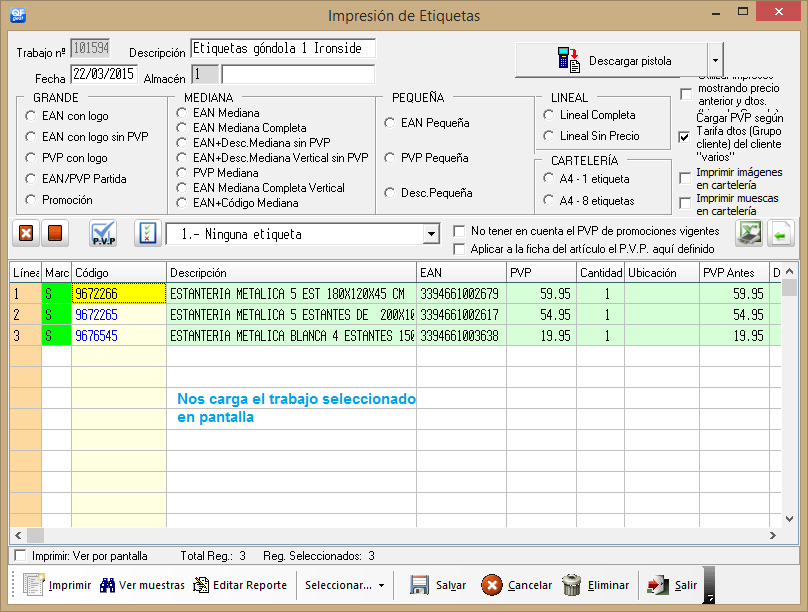808x612 pixels.
Task: Click the Descripción column header
Action: click(291, 273)
